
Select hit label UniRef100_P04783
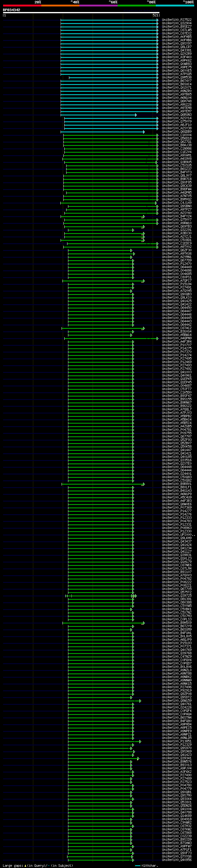coord(176,521)
